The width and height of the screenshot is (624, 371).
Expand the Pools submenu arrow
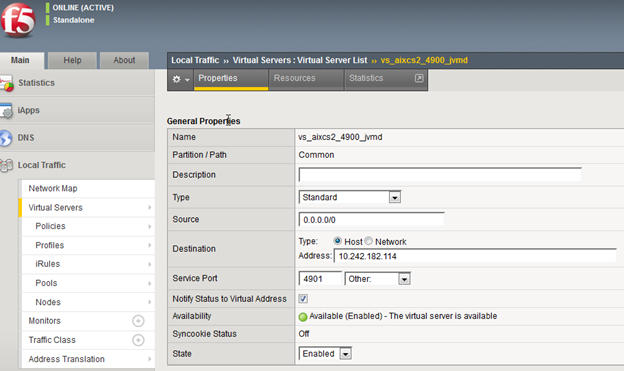[150, 283]
